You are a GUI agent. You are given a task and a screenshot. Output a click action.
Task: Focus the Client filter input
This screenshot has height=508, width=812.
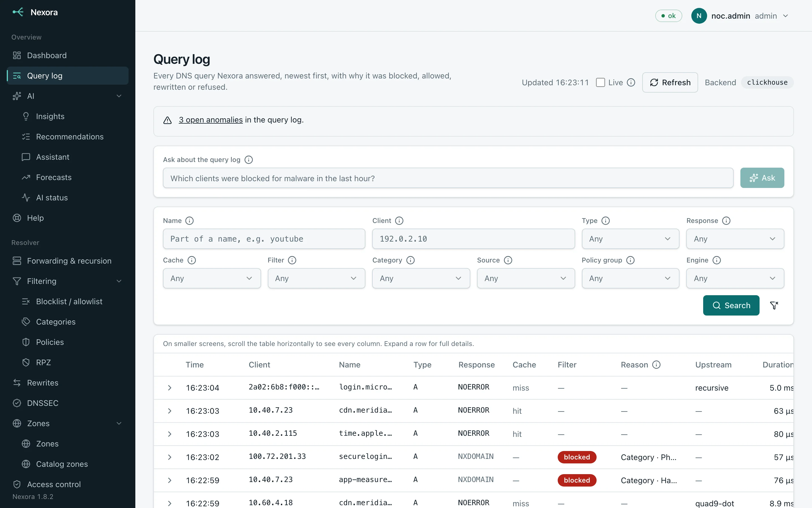point(473,239)
